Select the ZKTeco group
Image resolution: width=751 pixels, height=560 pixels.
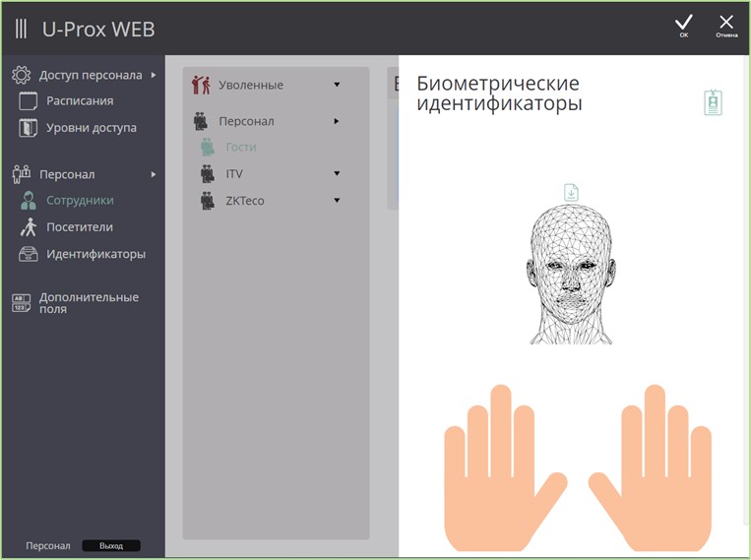coord(245,201)
